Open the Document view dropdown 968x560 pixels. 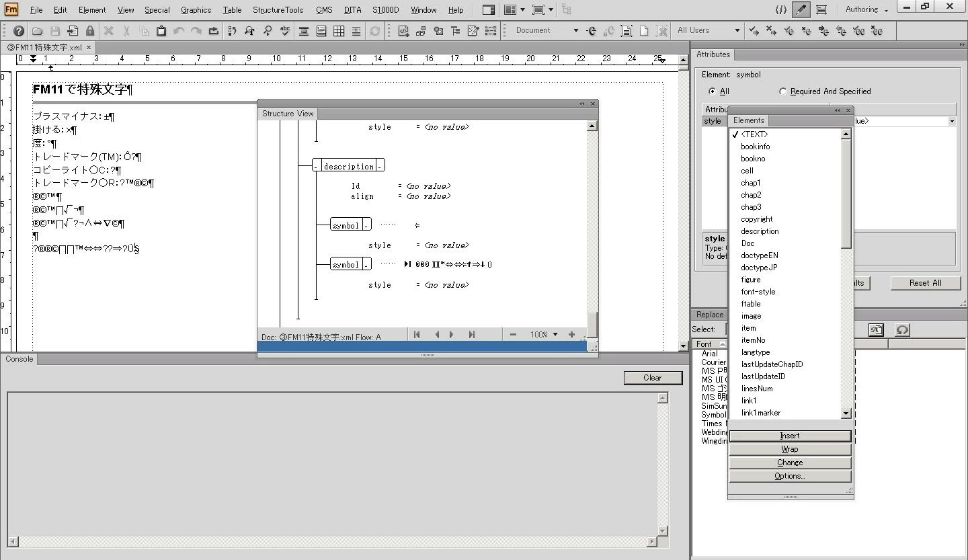pyautogui.click(x=575, y=31)
